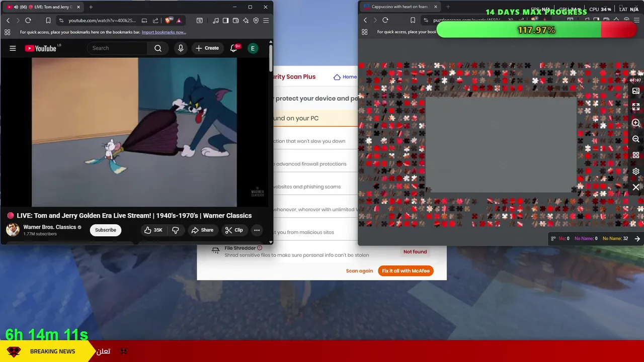
Task: Click the YouTube search magnifier button
Action: click(x=158, y=48)
